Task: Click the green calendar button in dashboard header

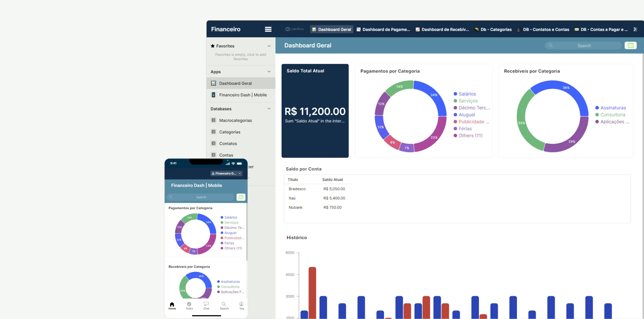Action: (630, 46)
